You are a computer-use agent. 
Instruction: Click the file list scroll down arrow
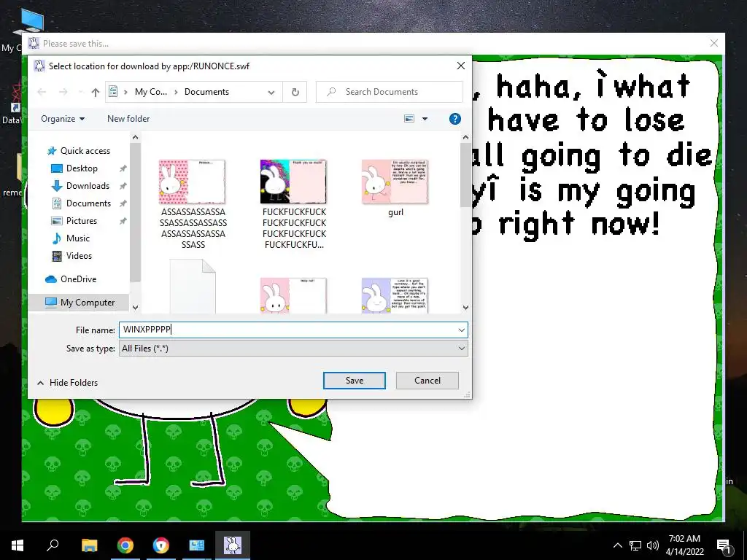coord(465,308)
